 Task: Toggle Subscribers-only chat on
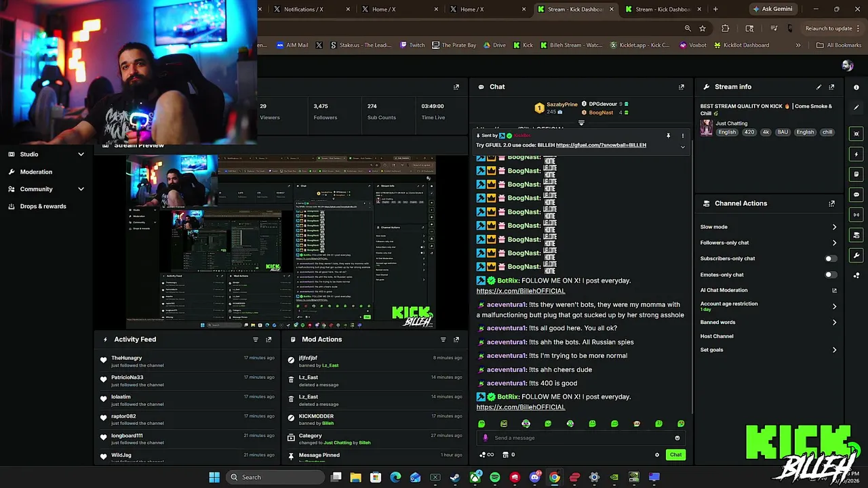point(830,258)
